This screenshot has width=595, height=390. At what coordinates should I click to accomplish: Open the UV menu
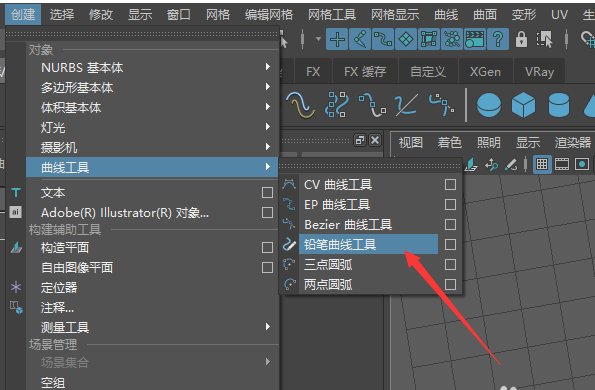pos(559,14)
